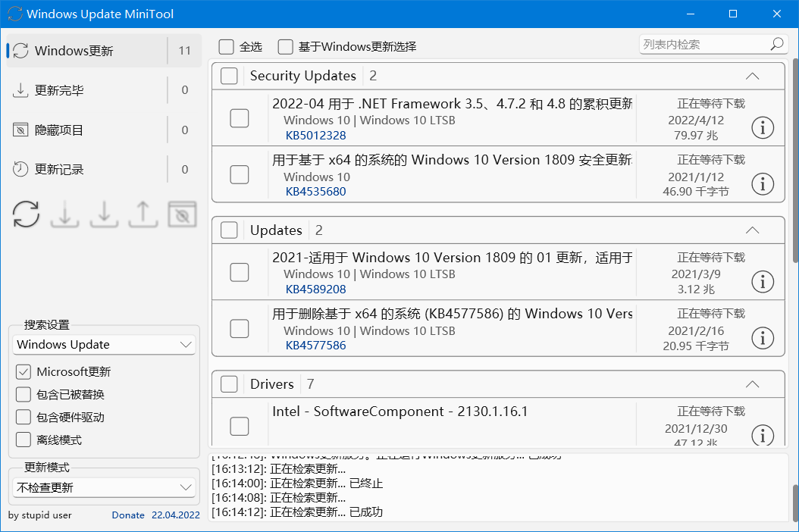Check the Drivers group checkbox

coord(229,384)
